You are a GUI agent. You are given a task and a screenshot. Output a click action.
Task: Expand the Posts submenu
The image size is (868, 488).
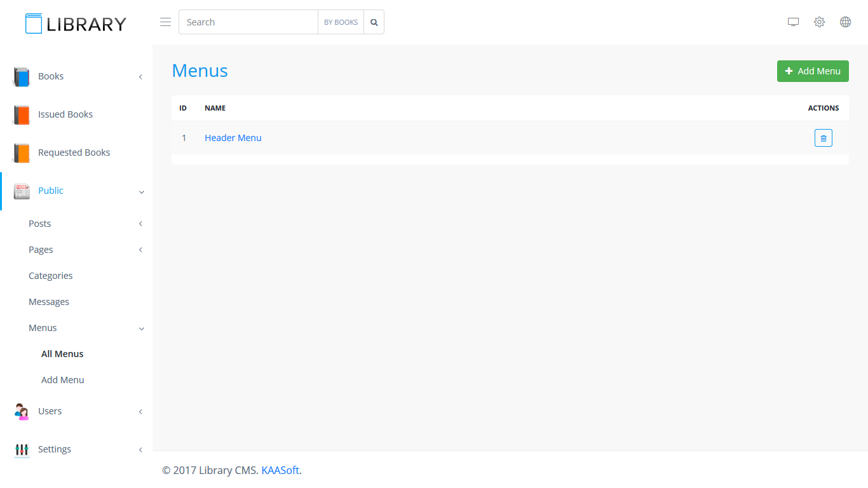click(40, 224)
